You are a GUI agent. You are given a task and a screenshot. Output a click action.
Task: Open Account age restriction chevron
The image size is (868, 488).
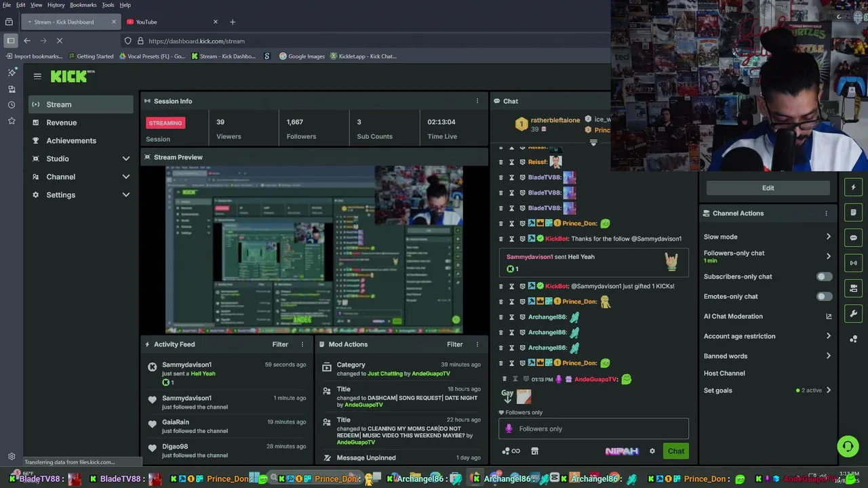coord(829,336)
